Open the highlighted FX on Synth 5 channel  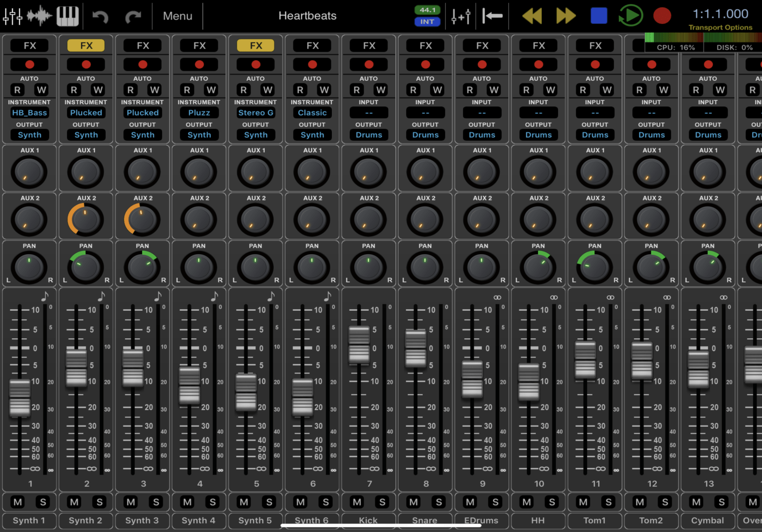(256, 46)
